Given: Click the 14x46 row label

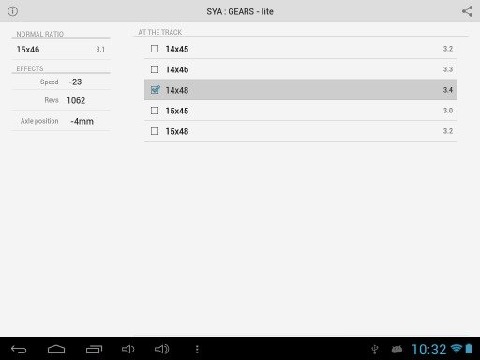Looking at the screenshot, I should 177,70.
